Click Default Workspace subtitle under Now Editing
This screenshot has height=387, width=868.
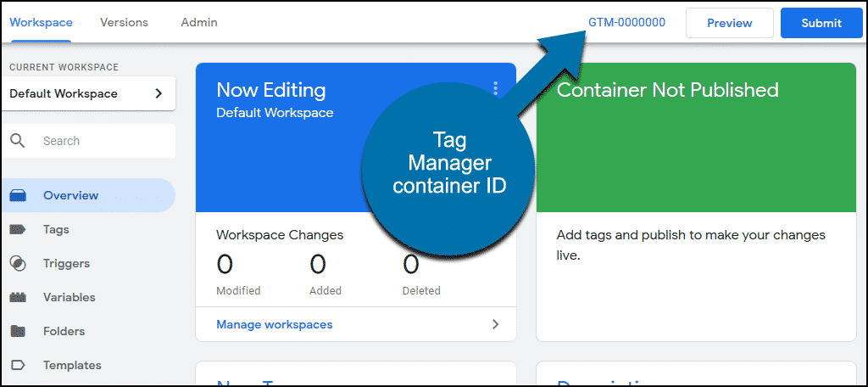coord(275,113)
